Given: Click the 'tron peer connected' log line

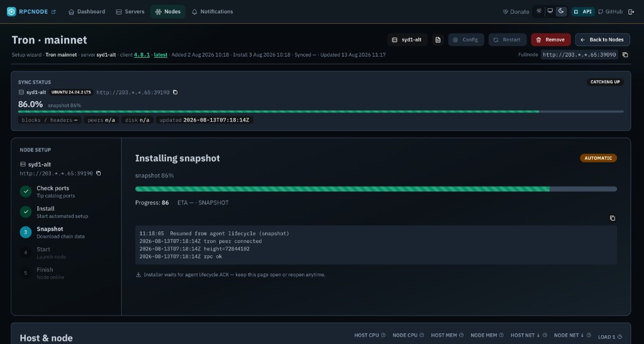Looking at the screenshot, I should point(201,241).
